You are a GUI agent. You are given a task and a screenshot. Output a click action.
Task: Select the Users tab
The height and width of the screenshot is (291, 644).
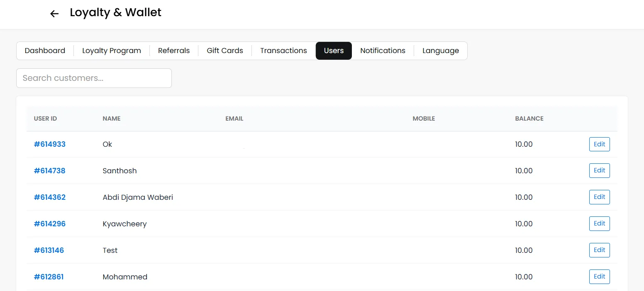(334, 51)
